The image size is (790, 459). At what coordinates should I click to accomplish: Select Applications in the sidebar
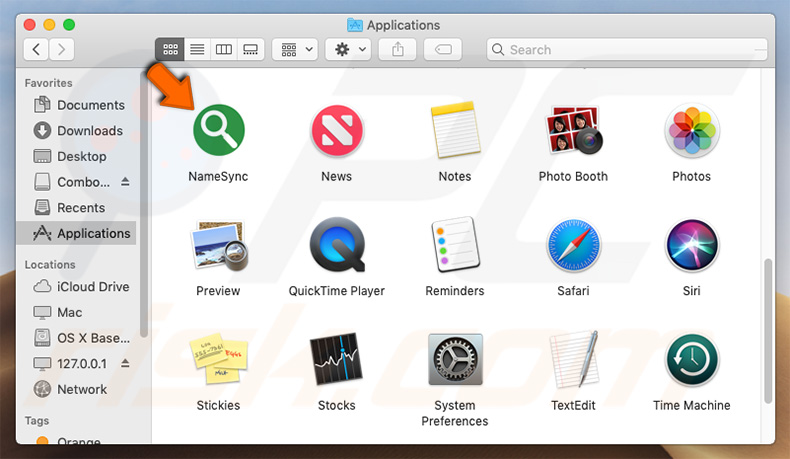pyautogui.click(x=77, y=233)
